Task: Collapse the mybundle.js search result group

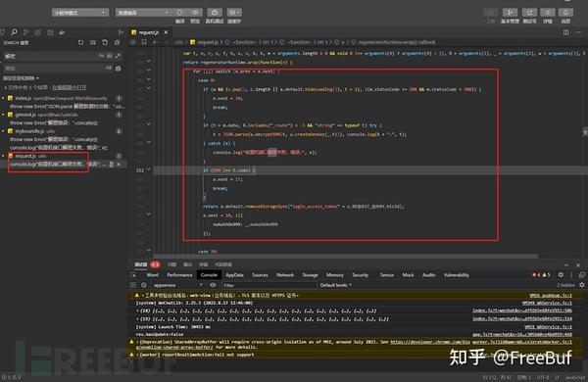Action: 3,131
